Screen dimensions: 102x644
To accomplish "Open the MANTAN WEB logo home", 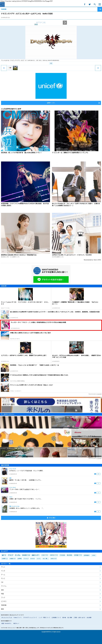I will (x=2, y=4).
